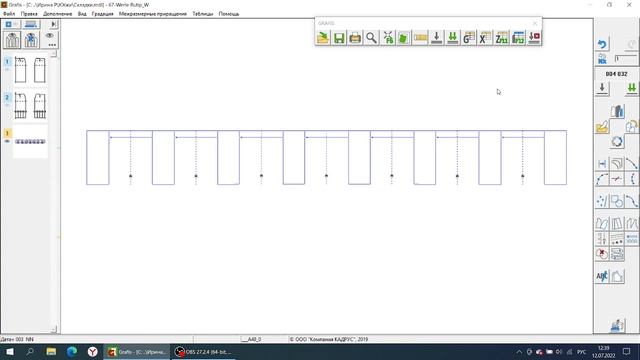Click the yellow ruler measure icon

pos(420,38)
